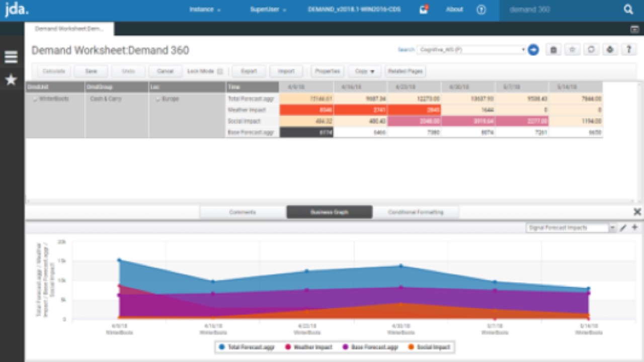
Task: Open the Properties button
Action: (328, 71)
